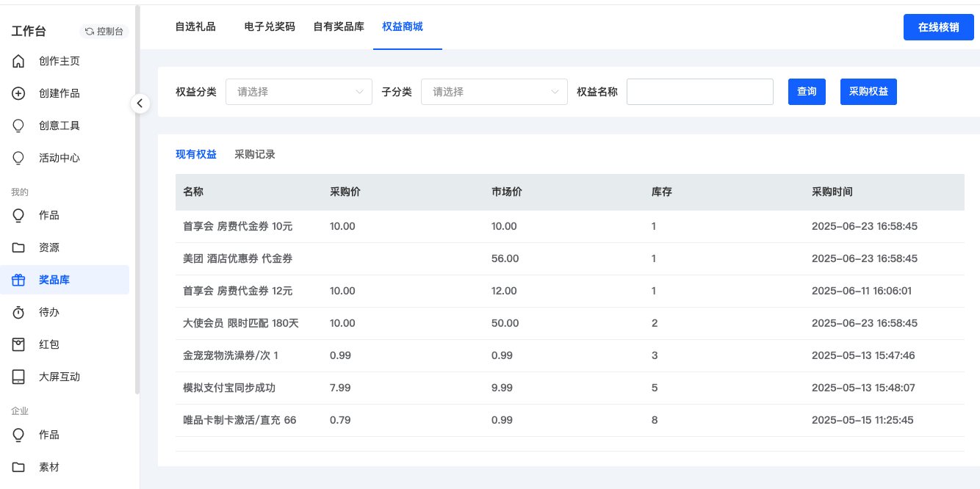Image resolution: width=980 pixels, height=489 pixels.
Task: Switch to the 电子兑奖码 tab
Action: pyautogui.click(x=270, y=26)
